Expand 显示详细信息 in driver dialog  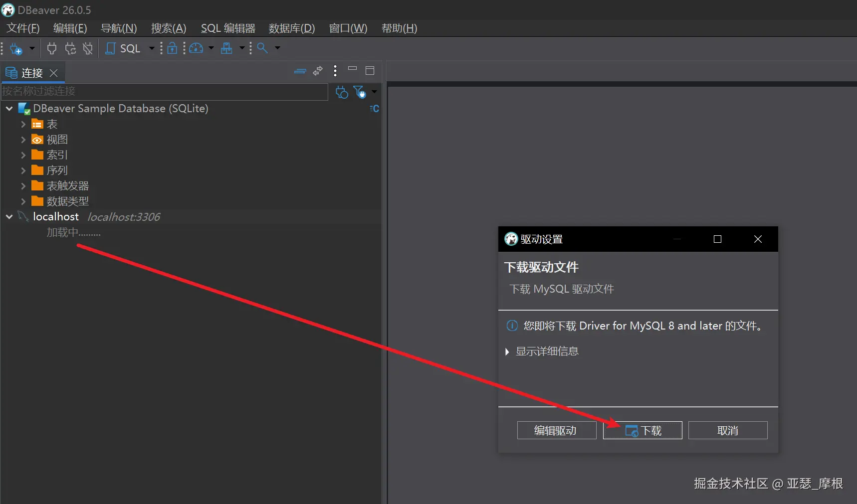507,351
